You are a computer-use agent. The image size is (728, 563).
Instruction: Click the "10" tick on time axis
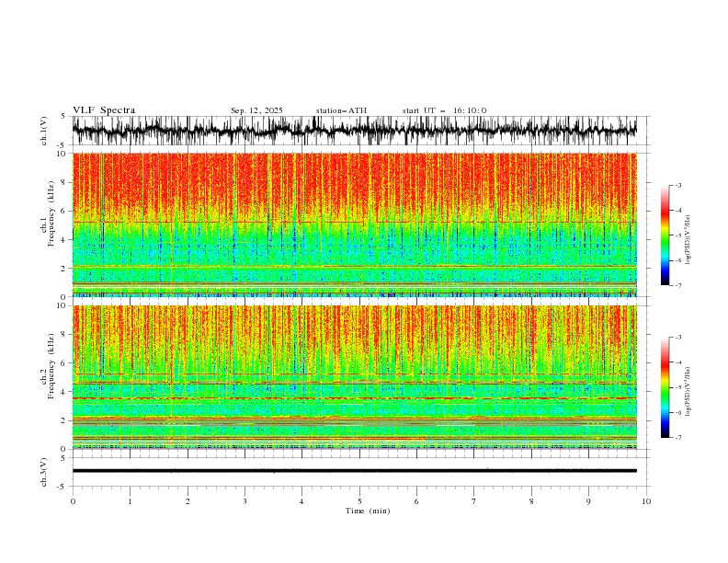point(646,501)
